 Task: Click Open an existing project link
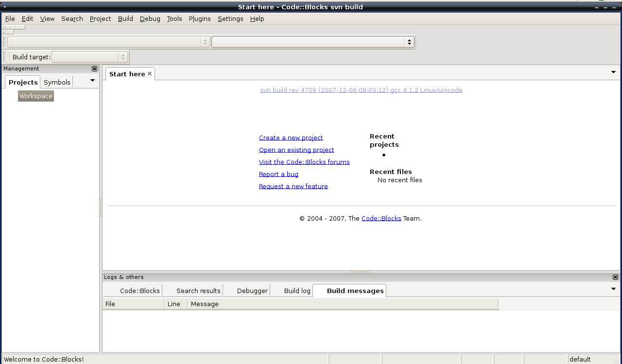296,150
